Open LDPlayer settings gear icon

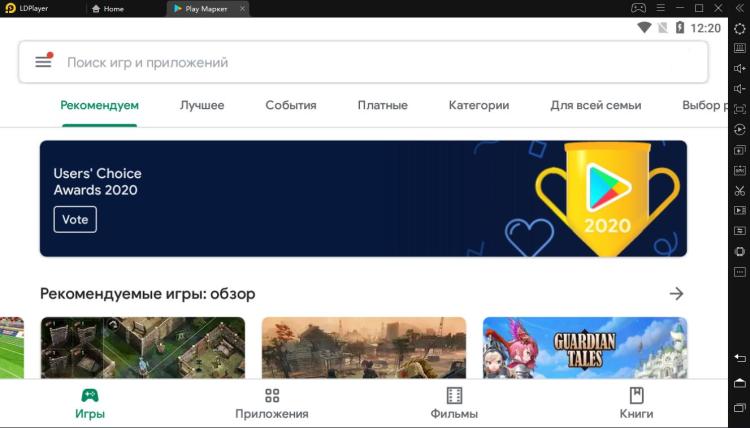[x=739, y=29]
